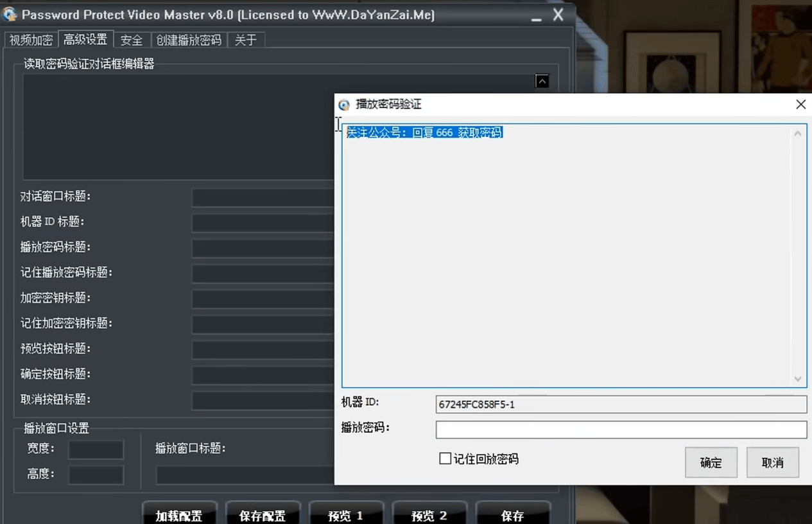Click the collapse arrow icon in editor
This screenshot has width=812, height=524.
[542, 82]
